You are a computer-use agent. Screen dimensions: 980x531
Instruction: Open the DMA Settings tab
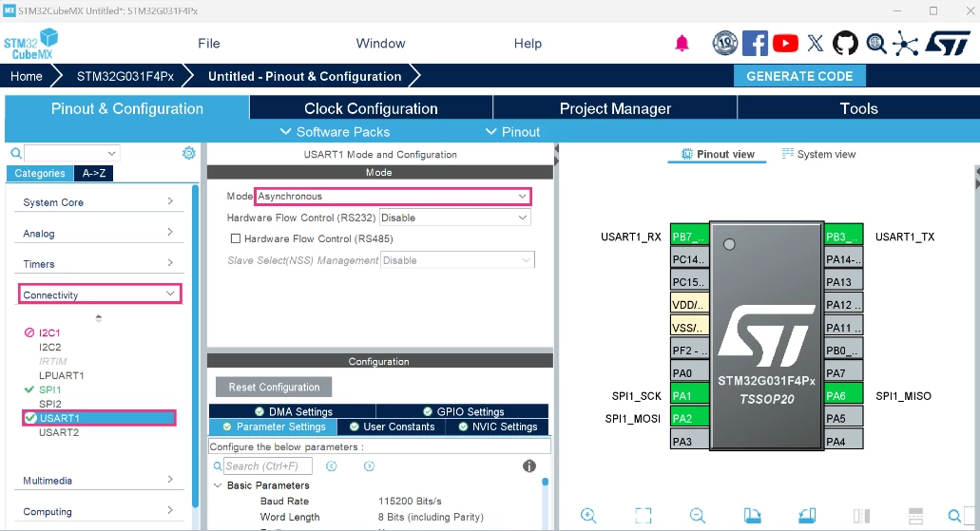[x=293, y=411]
